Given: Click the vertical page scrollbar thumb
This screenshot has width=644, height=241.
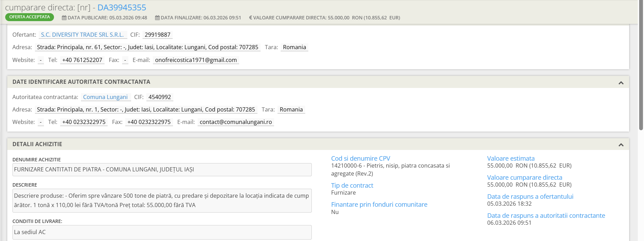Looking at the screenshot, I should point(641,66).
